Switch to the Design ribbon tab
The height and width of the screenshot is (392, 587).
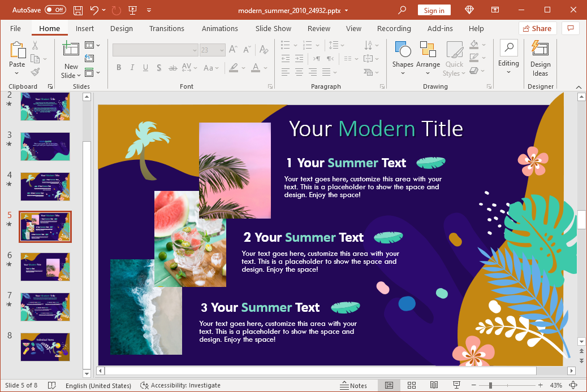click(x=122, y=28)
